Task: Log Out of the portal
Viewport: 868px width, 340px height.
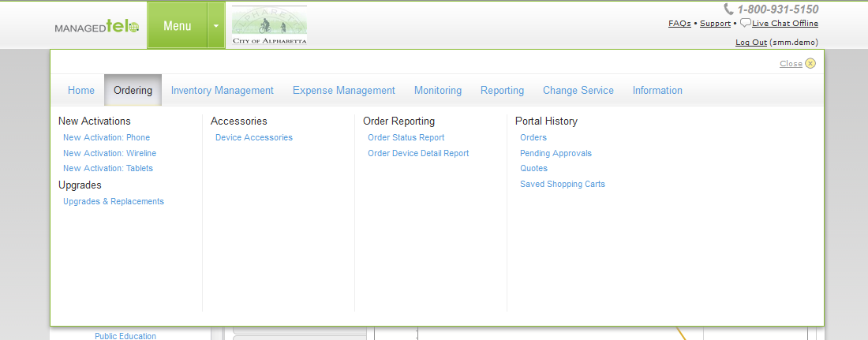Action: point(750,43)
